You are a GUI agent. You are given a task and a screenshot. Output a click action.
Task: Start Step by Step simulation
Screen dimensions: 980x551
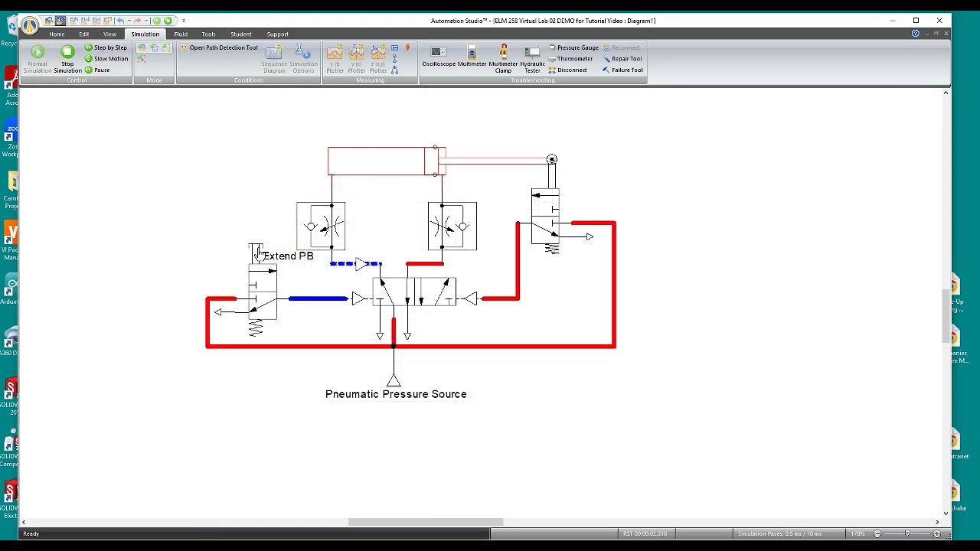click(x=106, y=47)
